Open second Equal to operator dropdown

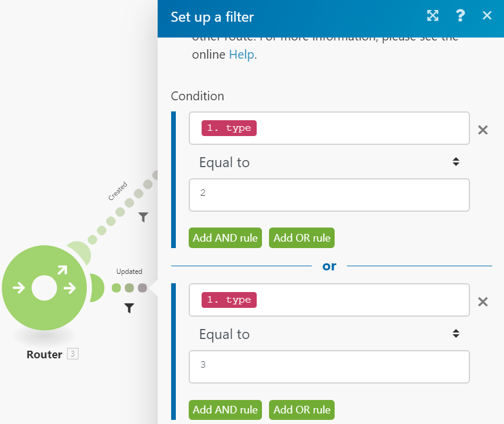coord(329,334)
